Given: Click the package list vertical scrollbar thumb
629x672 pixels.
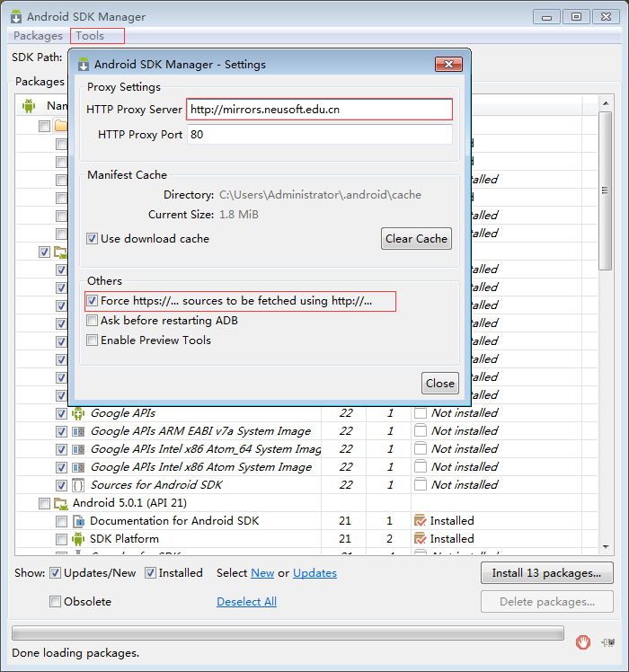Looking at the screenshot, I should 606,190.
